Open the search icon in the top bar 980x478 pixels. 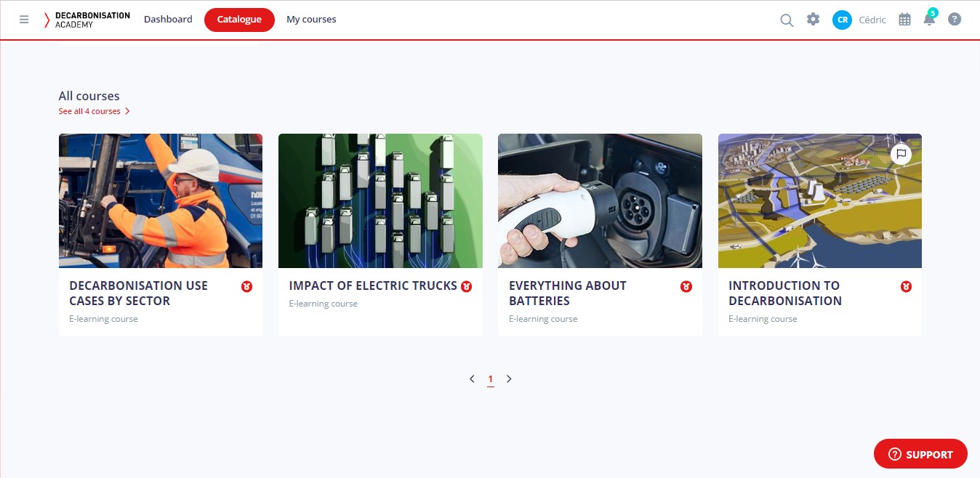click(x=787, y=20)
